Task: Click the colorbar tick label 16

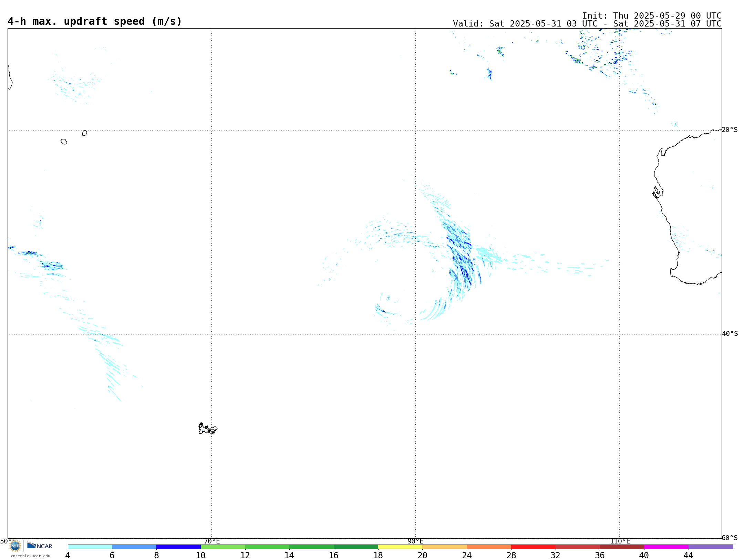Action: [x=334, y=555]
